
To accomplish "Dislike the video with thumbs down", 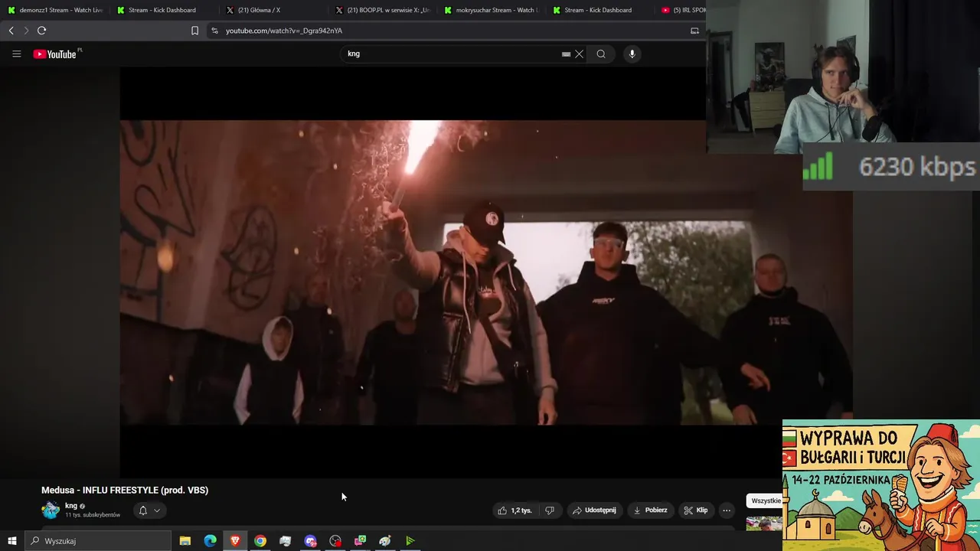I will coord(549,510).
